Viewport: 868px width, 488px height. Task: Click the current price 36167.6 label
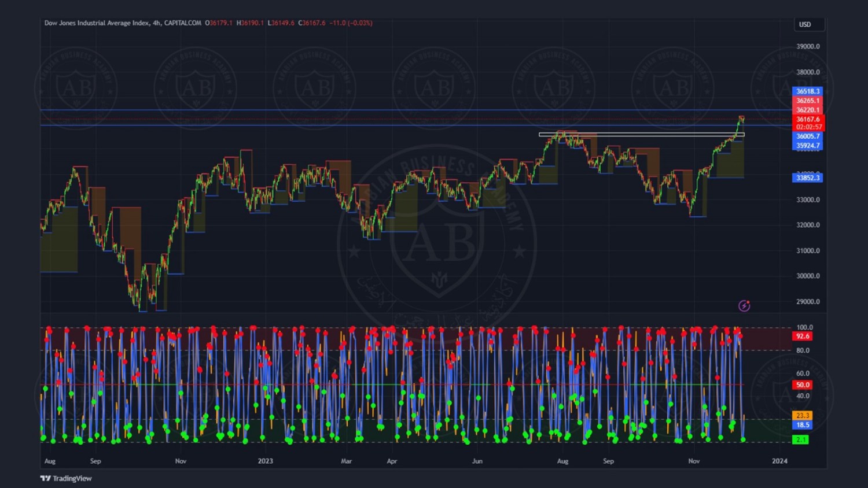[x=807, y=119]
